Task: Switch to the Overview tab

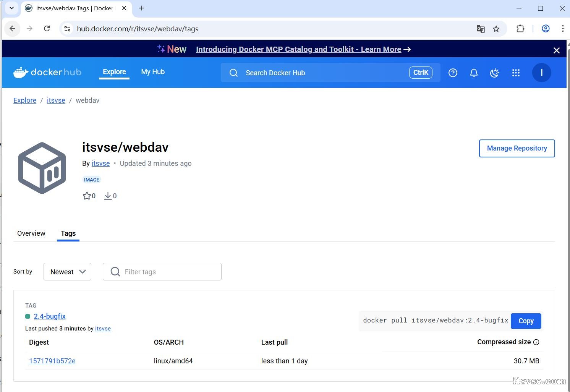Action: (x=31, y=233)
